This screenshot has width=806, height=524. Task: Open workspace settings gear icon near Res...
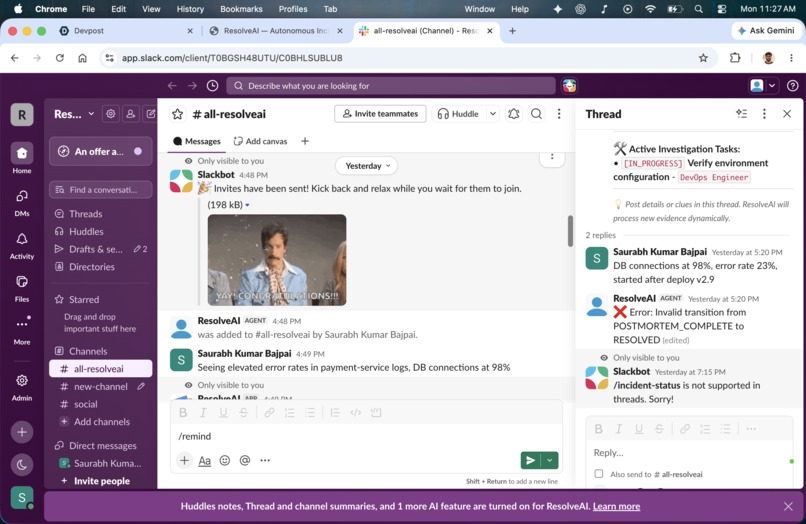(111, 114)
